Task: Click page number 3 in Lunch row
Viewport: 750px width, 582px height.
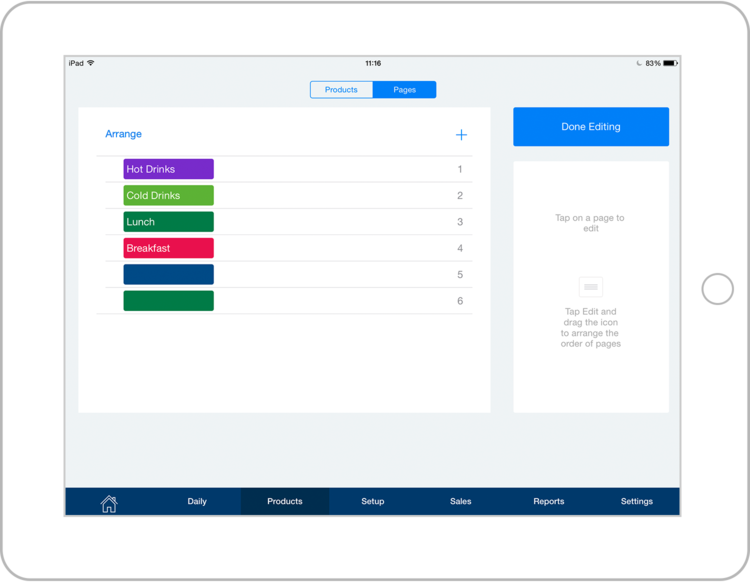Action: (x=460, y=221)
